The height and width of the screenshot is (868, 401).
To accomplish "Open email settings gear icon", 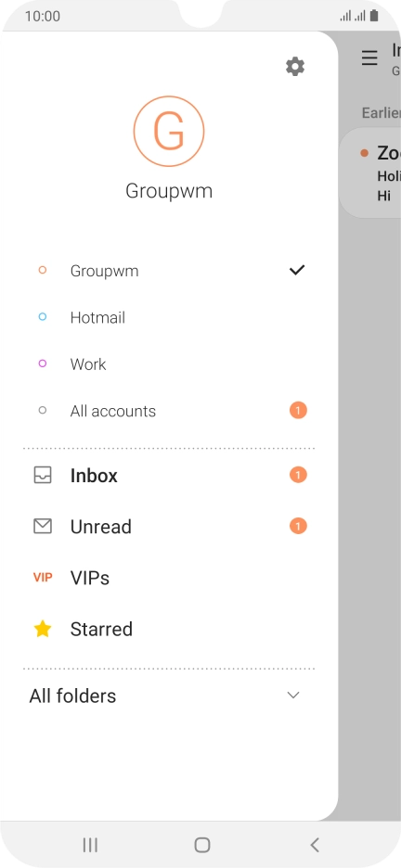I will click(x=294, y=67).
